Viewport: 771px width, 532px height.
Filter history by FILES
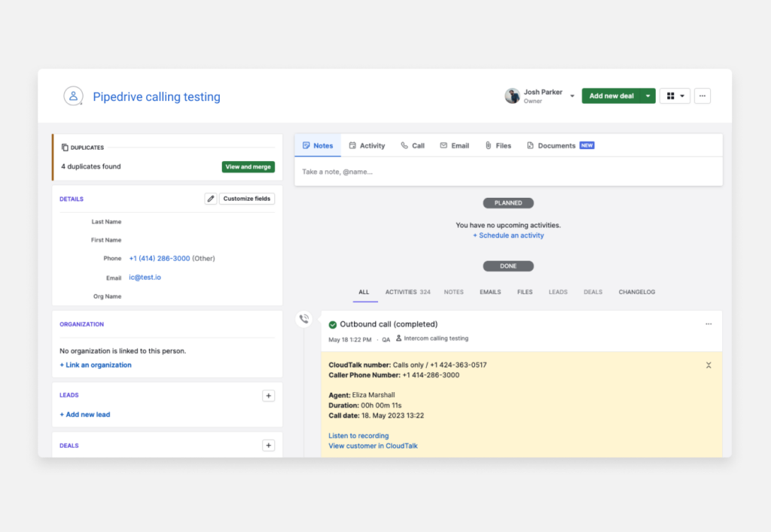click(525, 292)
